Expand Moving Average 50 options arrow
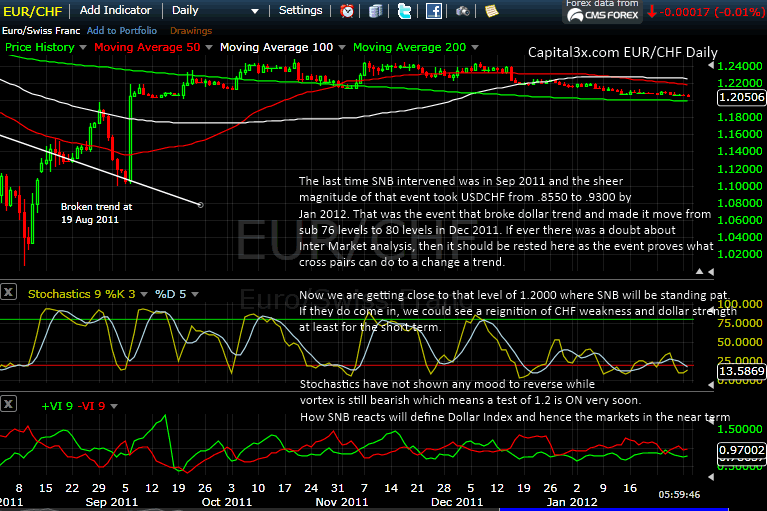This screenshot has width=767, height=511. point(209,47)
